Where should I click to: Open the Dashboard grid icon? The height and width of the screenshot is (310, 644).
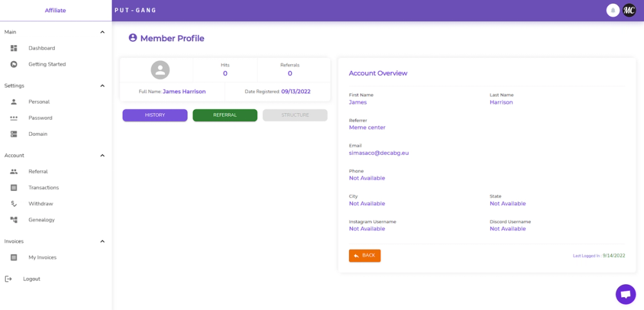point(14,48)
